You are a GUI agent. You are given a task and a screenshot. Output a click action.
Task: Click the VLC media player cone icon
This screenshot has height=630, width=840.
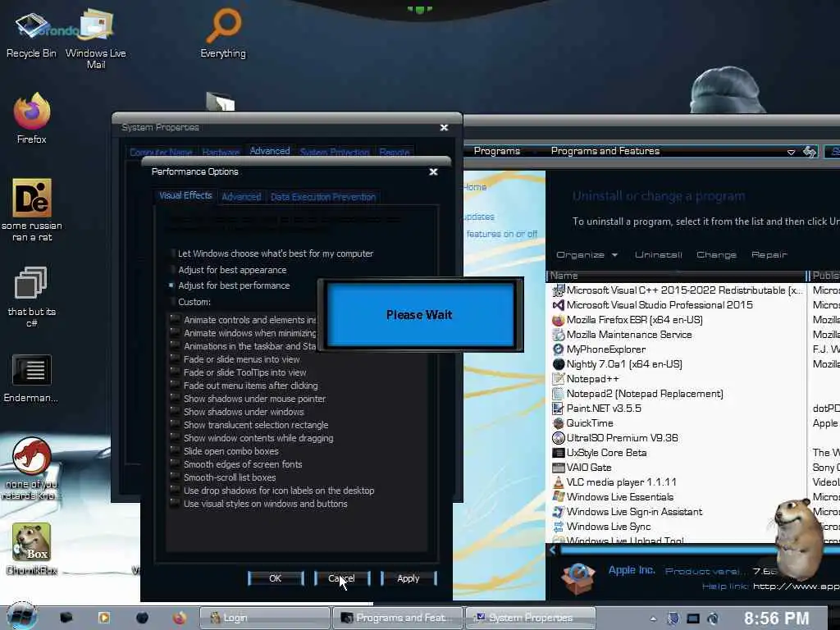point(558,482)
